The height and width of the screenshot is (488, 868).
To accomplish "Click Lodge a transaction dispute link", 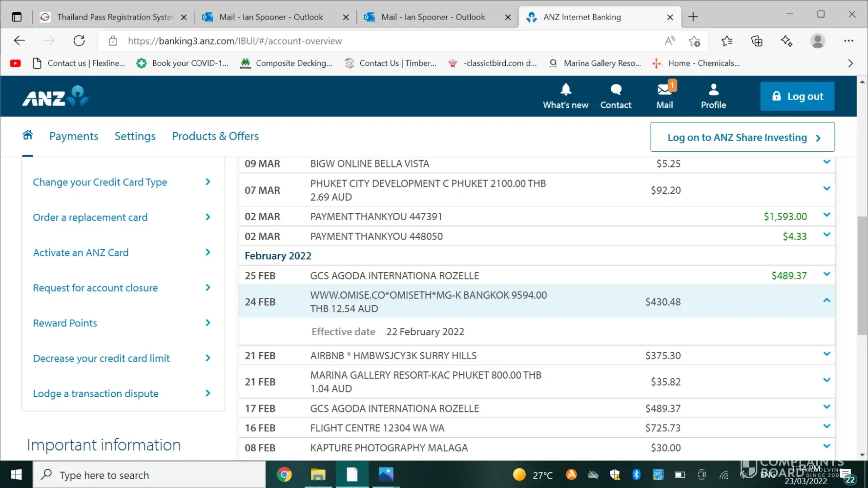I will click(x=96, y=394).
